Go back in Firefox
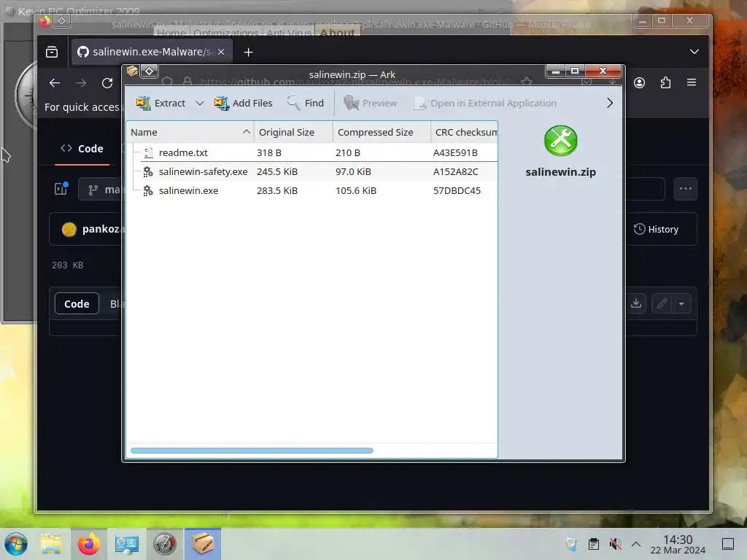Viewport: 747px width, 560px height. click(55, 83)
